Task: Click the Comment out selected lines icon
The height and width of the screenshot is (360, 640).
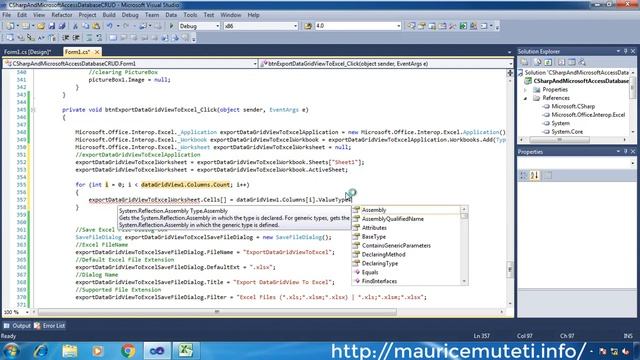Action: [89, 38]
